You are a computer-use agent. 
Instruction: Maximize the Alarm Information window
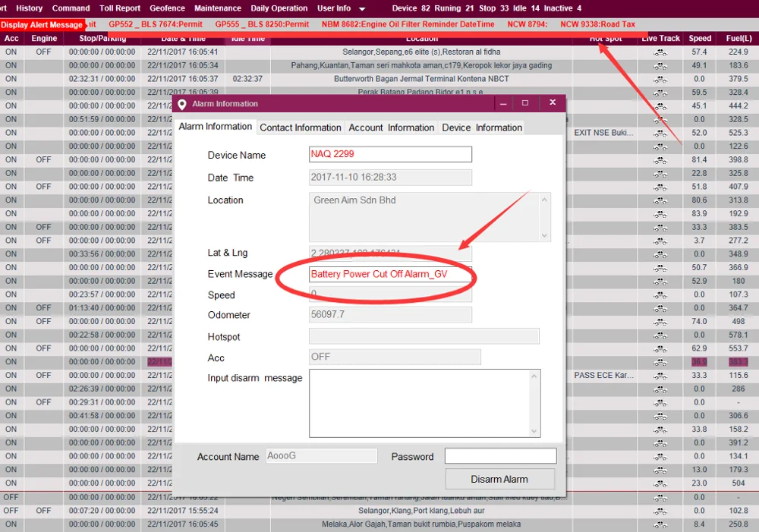[x=525, y=103]
